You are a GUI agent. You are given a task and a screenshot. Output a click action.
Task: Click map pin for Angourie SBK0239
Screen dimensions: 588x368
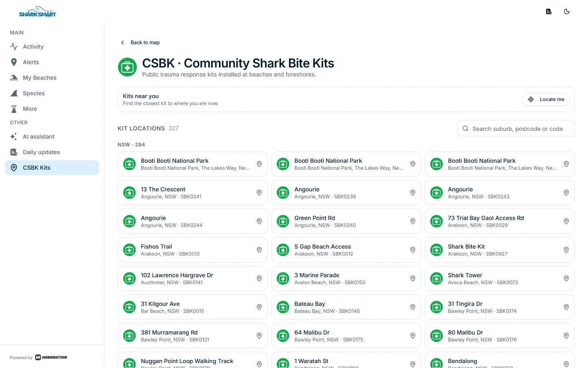413,193
